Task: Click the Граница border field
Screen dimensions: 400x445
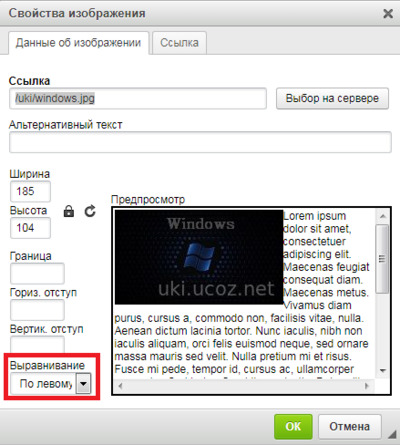Action: point(37,273)
